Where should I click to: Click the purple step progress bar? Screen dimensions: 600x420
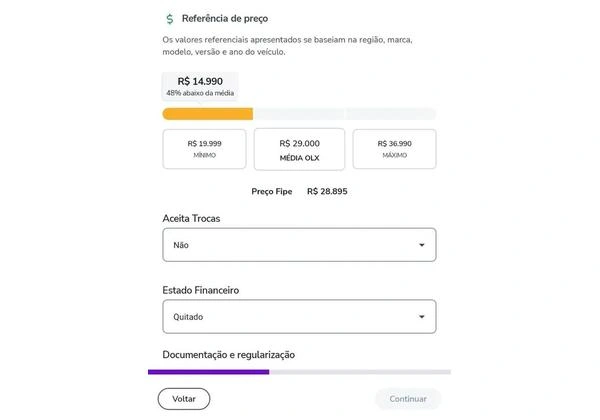[208, 372]
